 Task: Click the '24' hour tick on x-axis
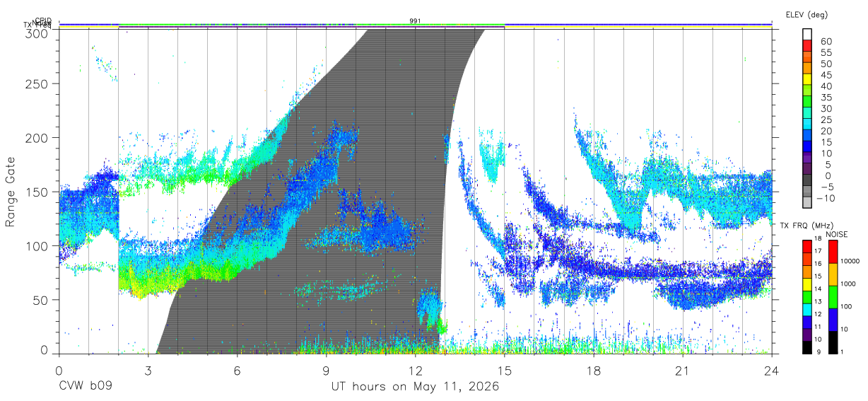772,371
